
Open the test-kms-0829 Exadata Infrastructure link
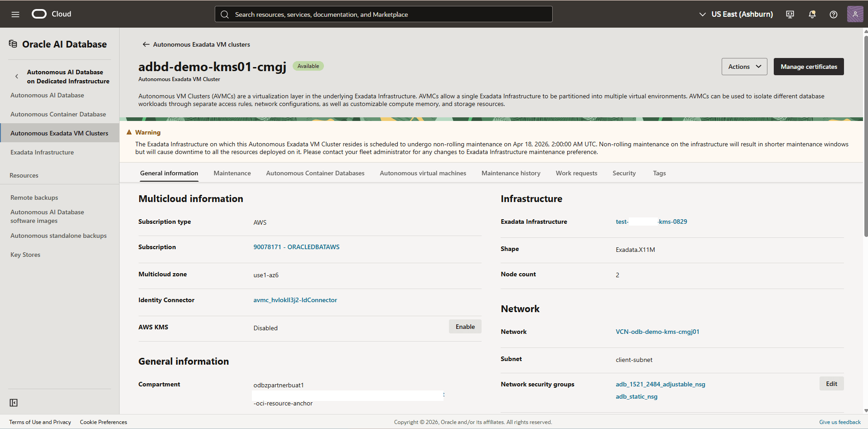[651, 222]
